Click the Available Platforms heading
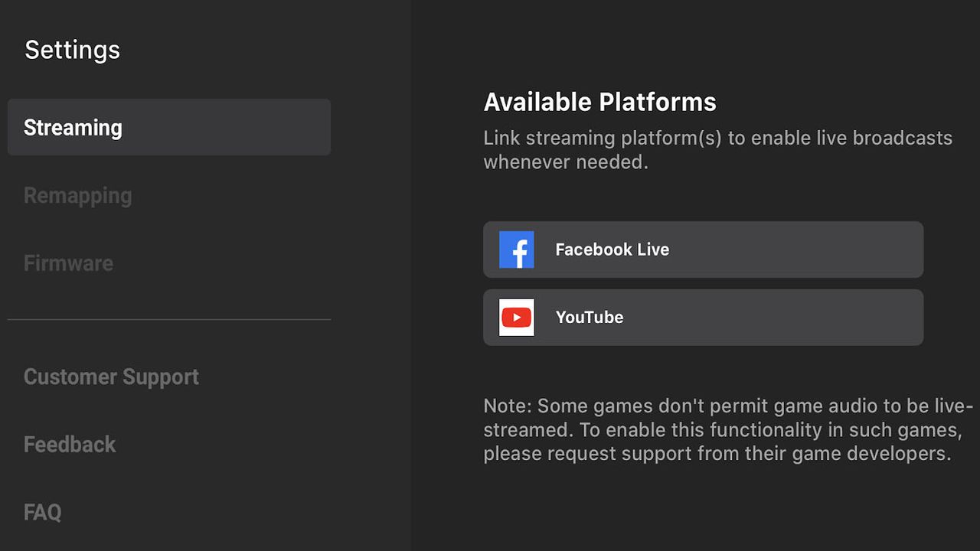 click(599, 102)
